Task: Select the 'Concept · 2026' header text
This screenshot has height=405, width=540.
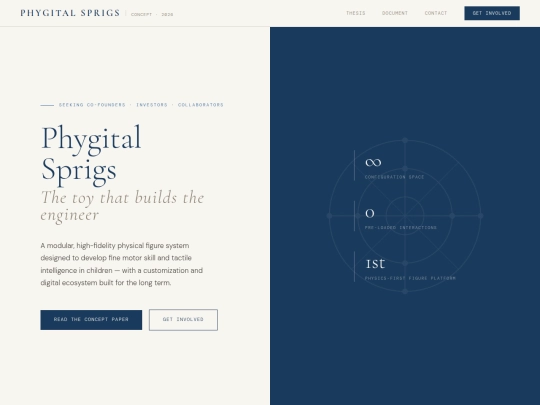Action: [152, 14]
